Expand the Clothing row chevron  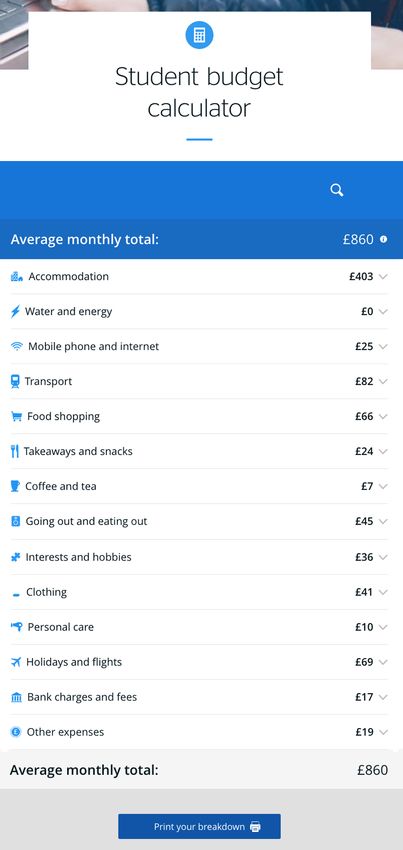[x=383, y=592]
